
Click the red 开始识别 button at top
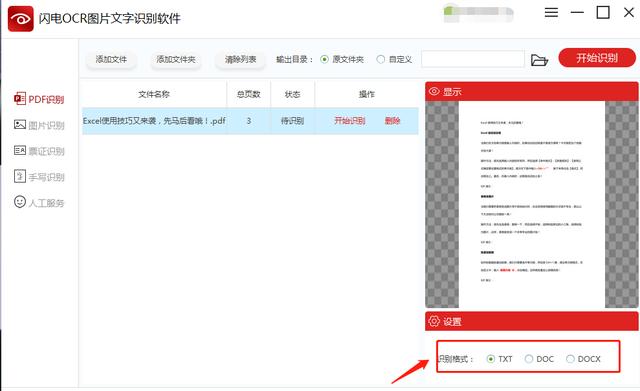pos(597,58)
